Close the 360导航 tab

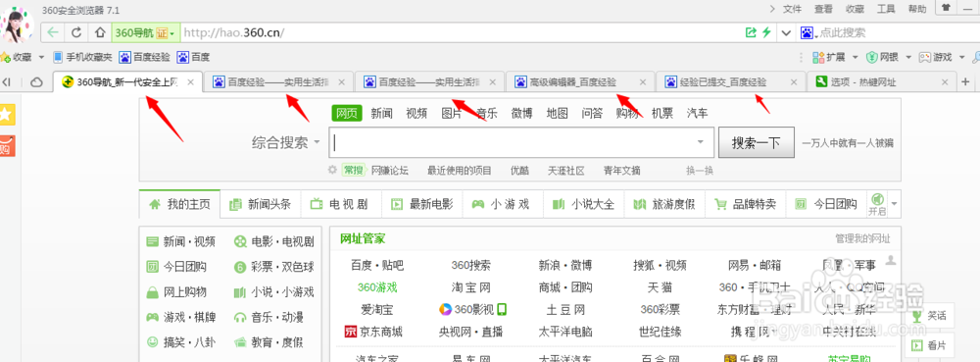coord(191,81)
